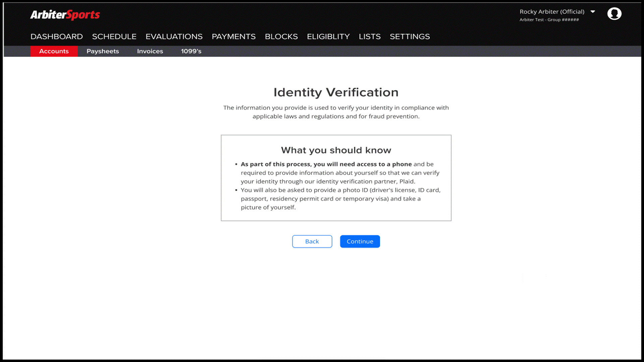The height and width of the screenshot is (362, 644).
Task: Click the Identity Verification heading
Action: [336, 93]
